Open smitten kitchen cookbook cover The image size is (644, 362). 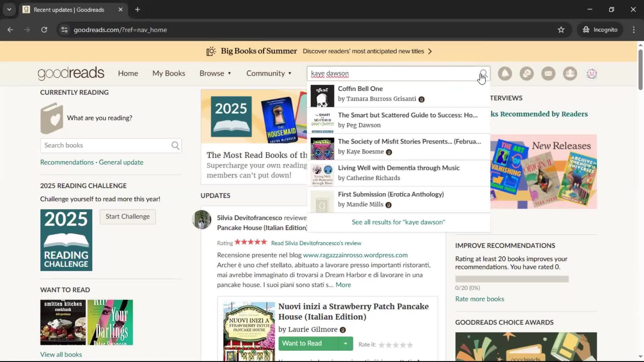coord(63,322)
